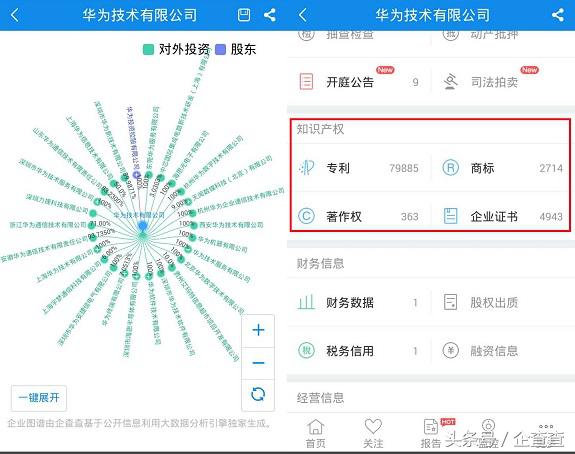Screen dimensions: 575x454
Task: Switch to the 关注 follow tab
Action: [x=373, y=434]
